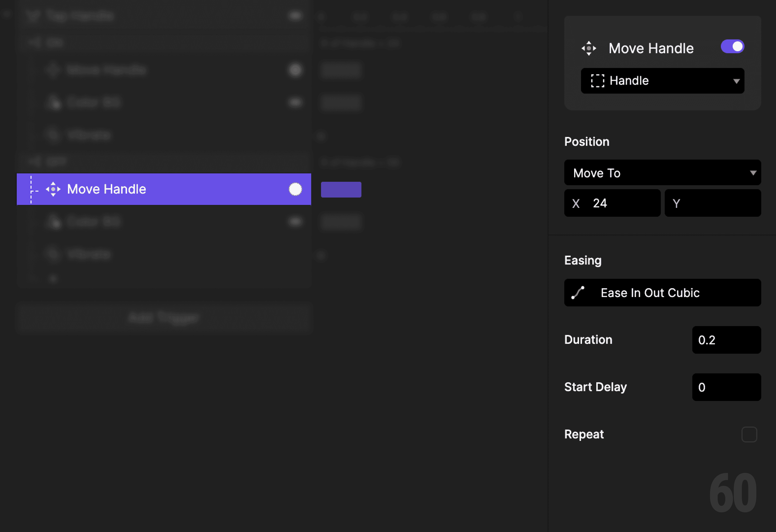Viewport: 776px width, 532px height.
Task: Change the Duration value of 0.2
Action: point(727,340)
